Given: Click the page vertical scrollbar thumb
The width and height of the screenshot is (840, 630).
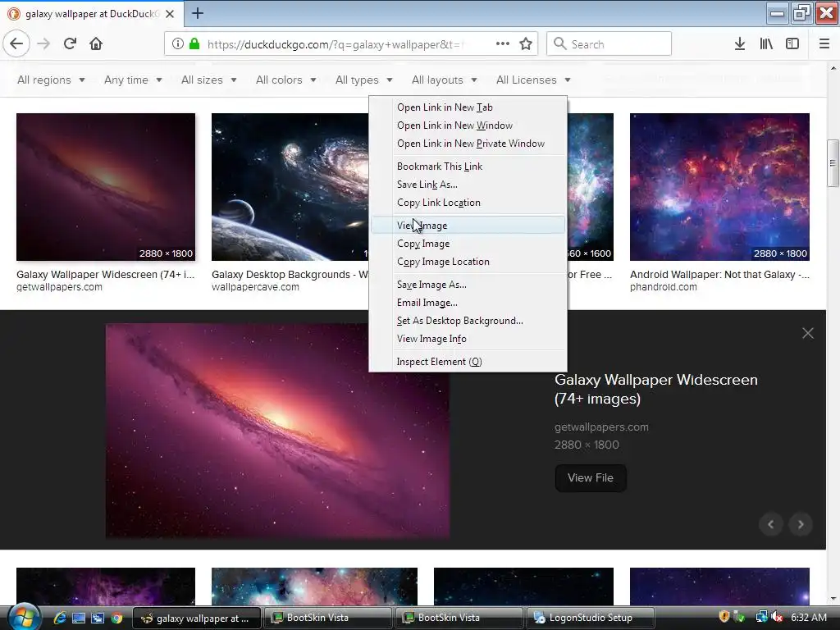Looking at the screenshot, I should [833, 163].
